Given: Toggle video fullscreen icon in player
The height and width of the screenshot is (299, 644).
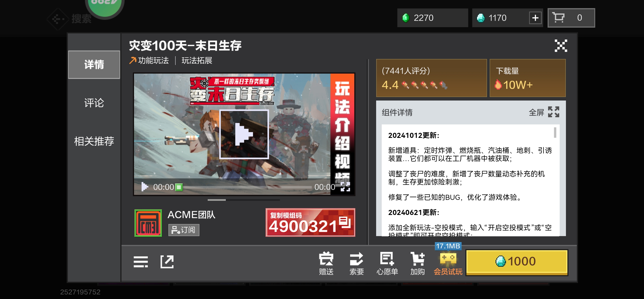Looking at the screenshot, I should point(345,187).
